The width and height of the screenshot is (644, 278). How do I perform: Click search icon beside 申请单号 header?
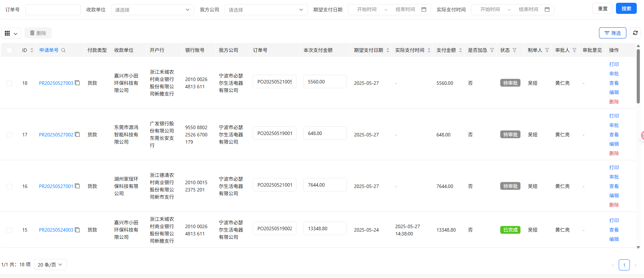point(63,50)
